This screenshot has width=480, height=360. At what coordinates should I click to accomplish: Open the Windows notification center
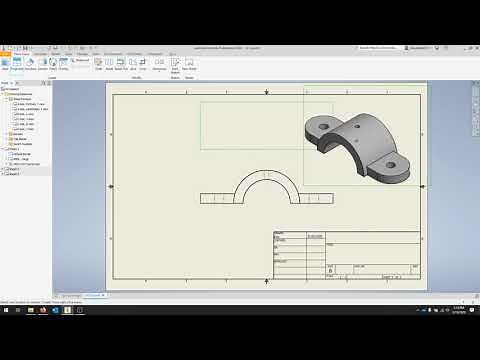pyautogui.click(x=472, y=310)
